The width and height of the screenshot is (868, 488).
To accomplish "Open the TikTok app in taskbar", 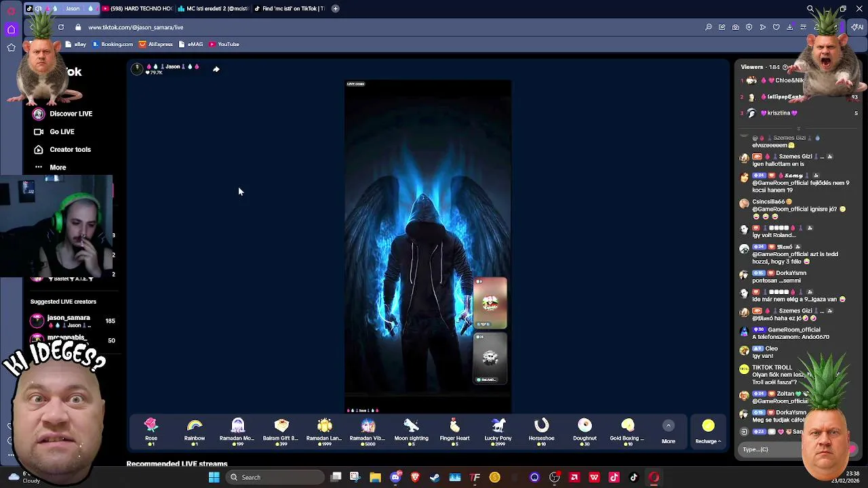I will (634, 477).
